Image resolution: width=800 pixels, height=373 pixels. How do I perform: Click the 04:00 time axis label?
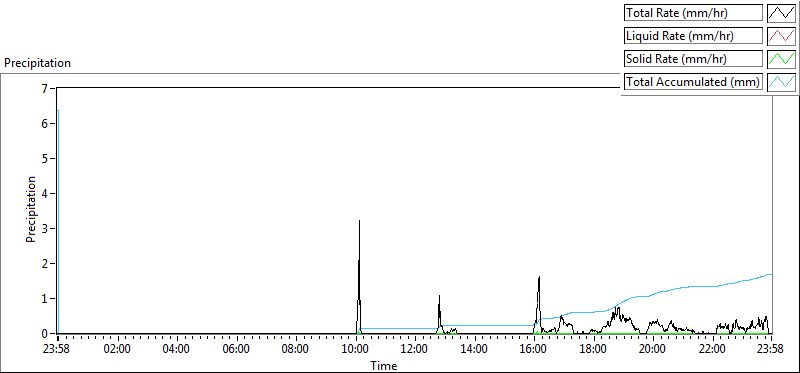pyautogui.click(x=177, y=350)
